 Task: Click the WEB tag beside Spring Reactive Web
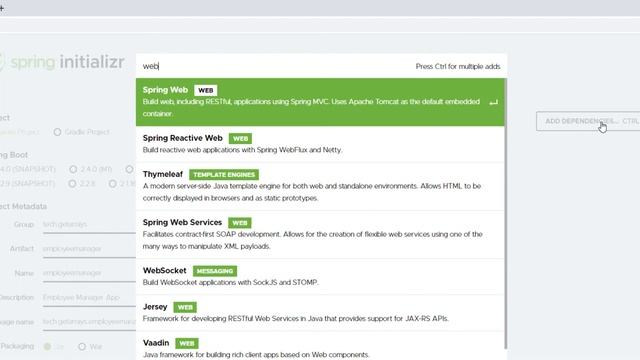pos(240,138)
